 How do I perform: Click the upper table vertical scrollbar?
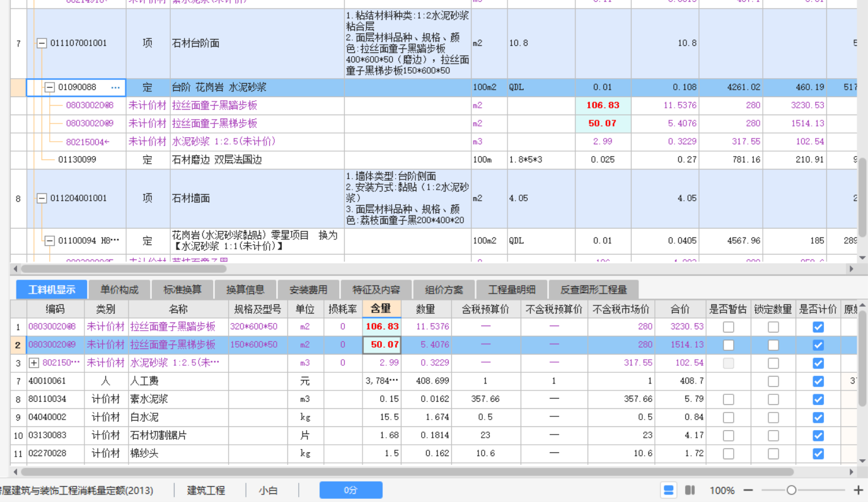point(862,197)
